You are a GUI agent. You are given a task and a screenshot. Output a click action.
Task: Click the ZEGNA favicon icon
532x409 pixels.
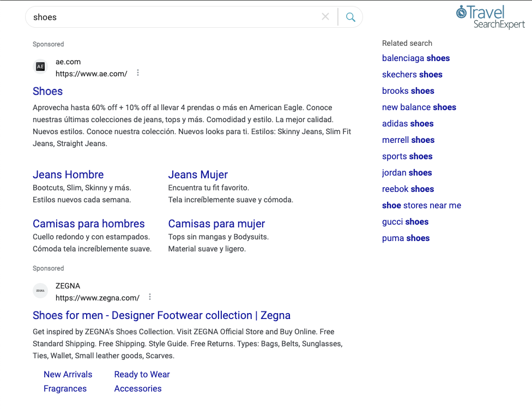[40, 291]
